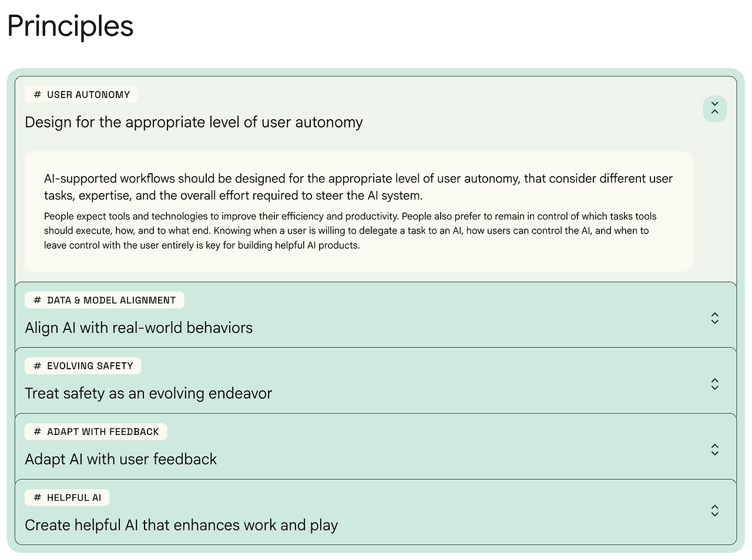752x560 pixels.
Task: Select 'Design for the appropriate level of user autonomy' heading
Action: coord(194,122)
